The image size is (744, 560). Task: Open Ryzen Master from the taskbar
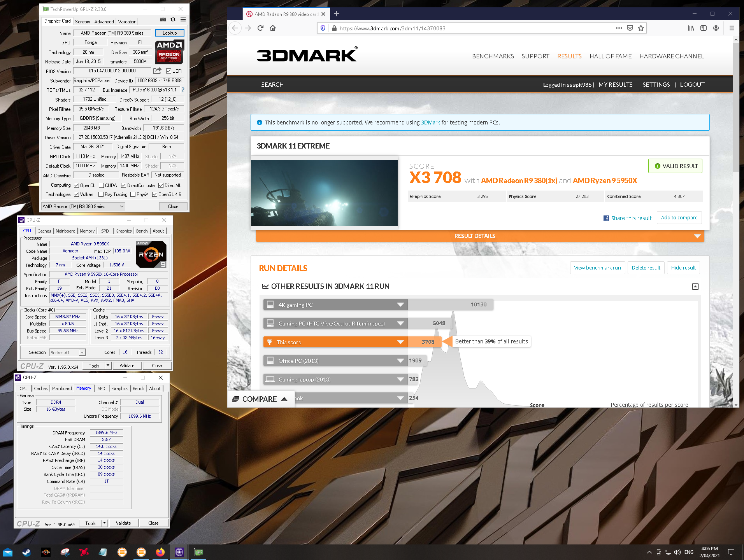click(x=46, y=552)
